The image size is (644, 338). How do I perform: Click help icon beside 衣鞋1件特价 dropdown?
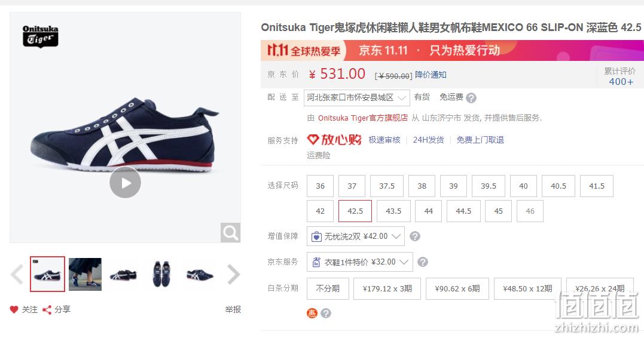point(423,262)
